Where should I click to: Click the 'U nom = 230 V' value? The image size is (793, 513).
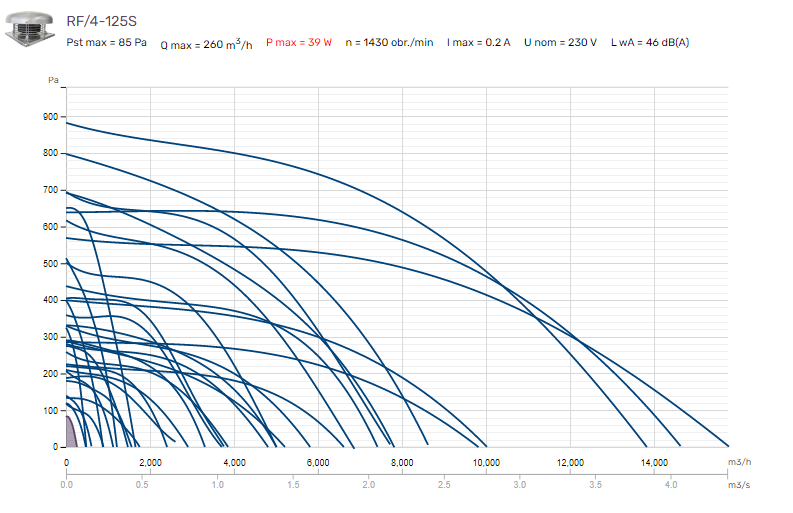pos(560,42)
